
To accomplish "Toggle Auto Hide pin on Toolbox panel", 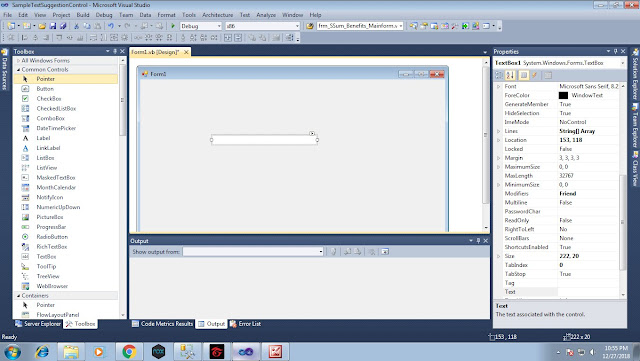I will point(115,51).
